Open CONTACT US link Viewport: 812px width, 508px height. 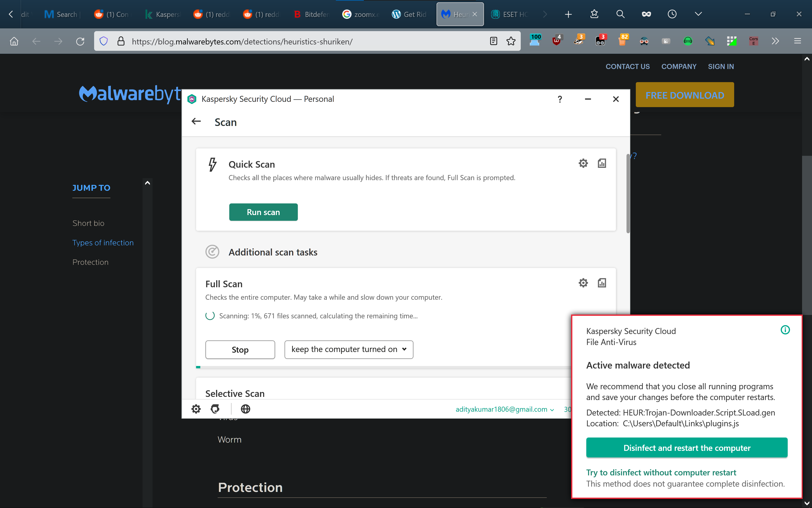point(627,66)
